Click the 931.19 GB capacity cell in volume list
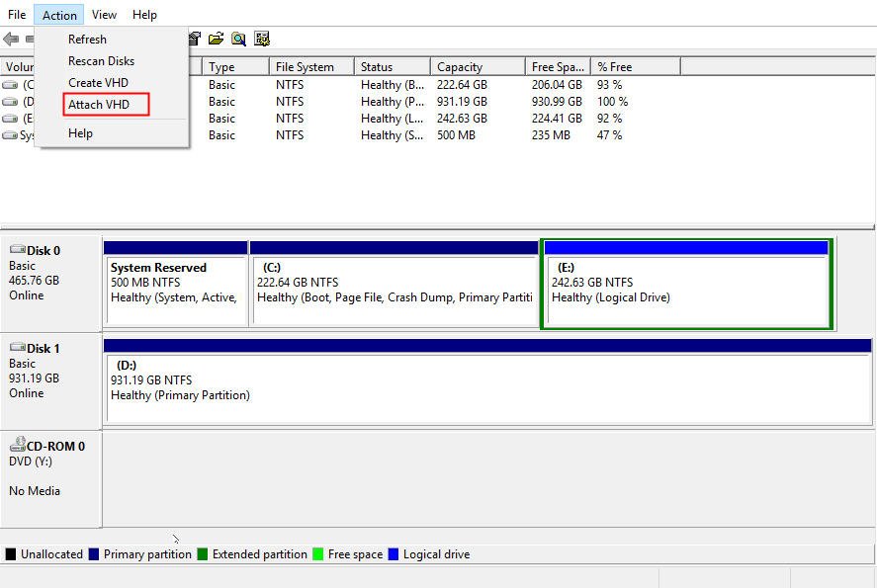877x588 pixels. (x=462, y=102)
